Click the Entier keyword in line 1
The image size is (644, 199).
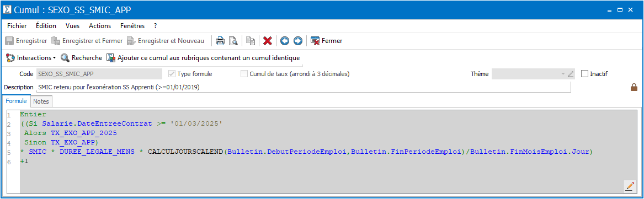(33, 114)
